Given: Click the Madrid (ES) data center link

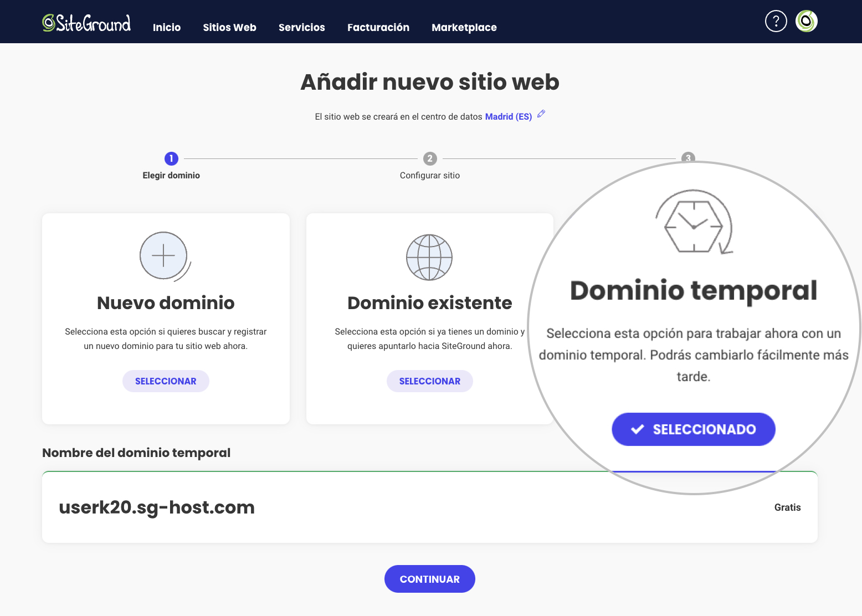Looking at the screenshot, I should tap(509, 116).
